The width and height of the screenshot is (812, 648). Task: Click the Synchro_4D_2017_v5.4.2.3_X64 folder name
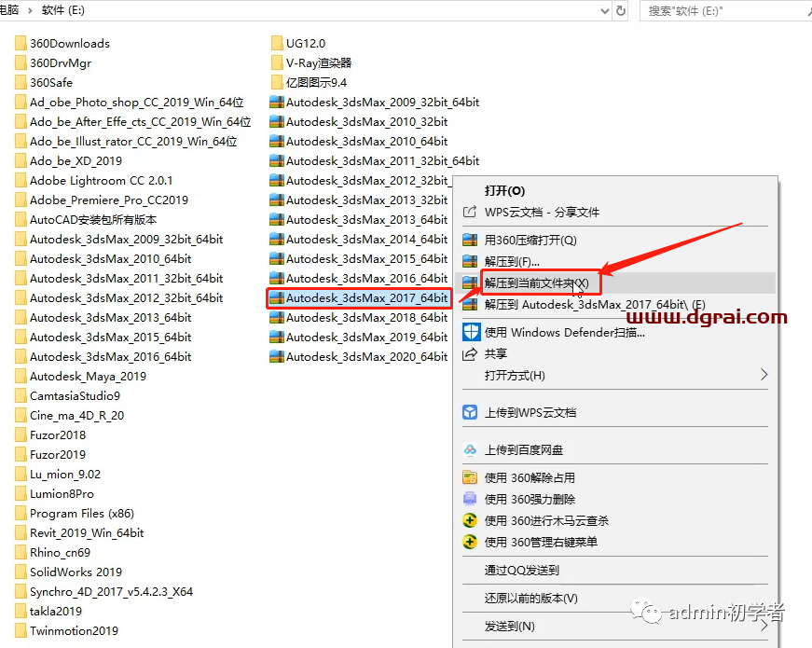(111, 592)
